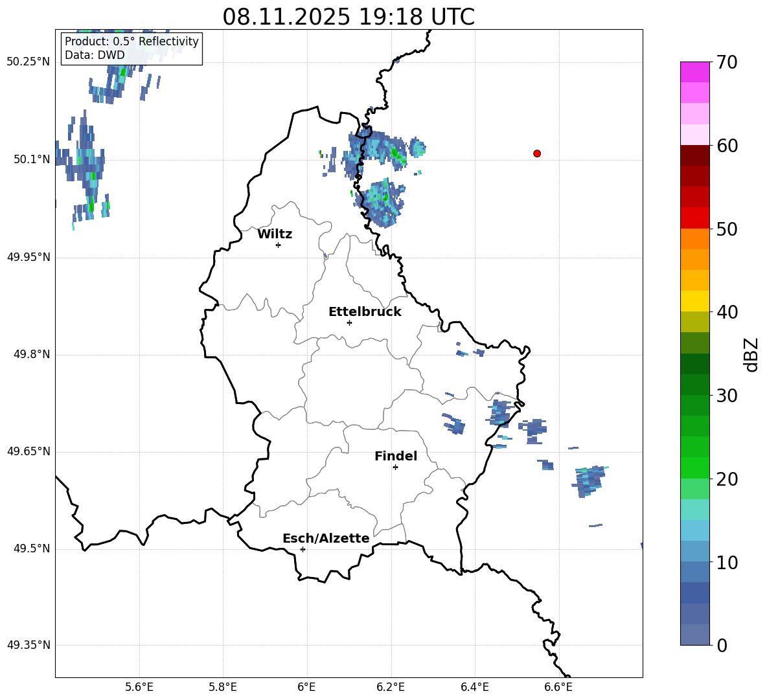
Task: Click the Product: 0.5° Reflectivity text
Action: click(132, 41)
